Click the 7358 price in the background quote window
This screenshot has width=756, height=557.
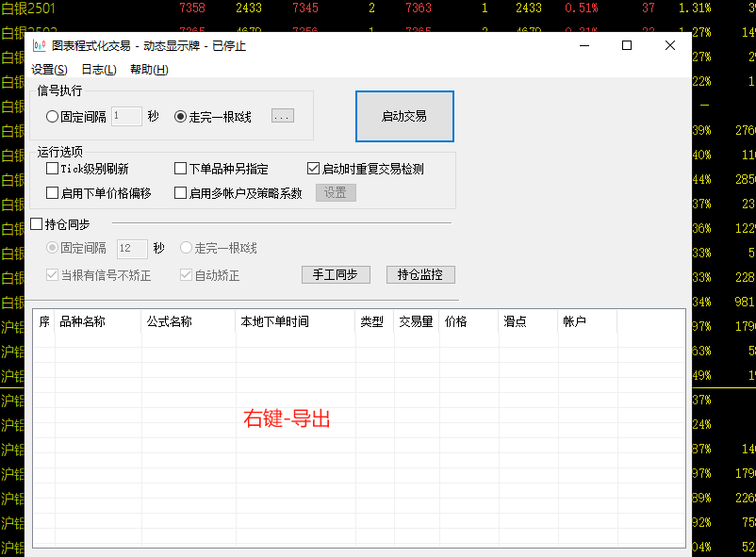(x=192, y=8)
